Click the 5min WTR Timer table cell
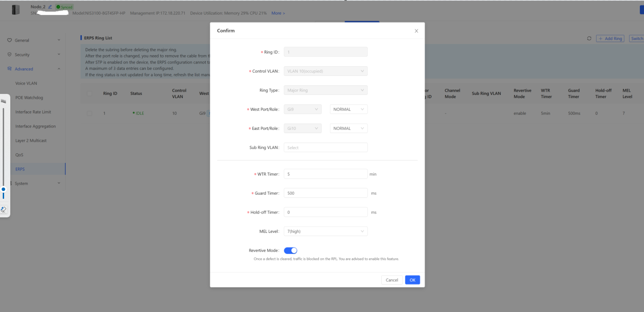 (545, 113)
